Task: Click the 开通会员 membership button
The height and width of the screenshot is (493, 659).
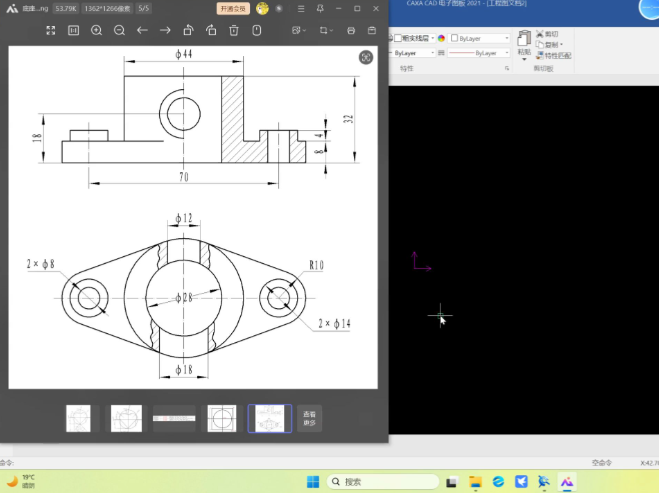Action: [233, 8]
